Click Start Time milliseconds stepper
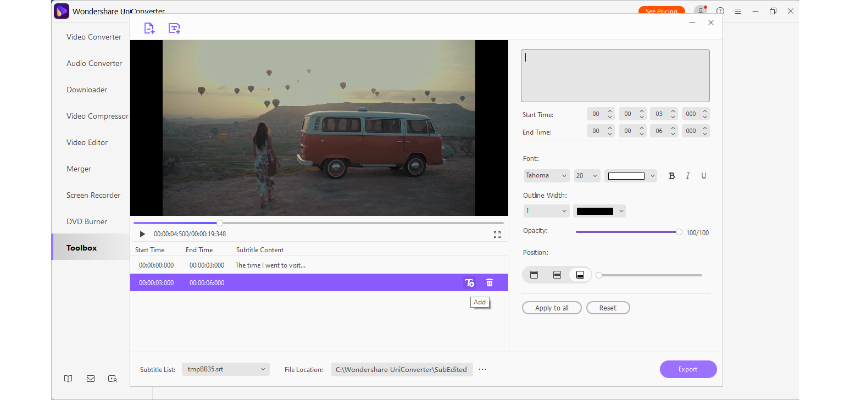This screenshot has height=400, width=850. (696, 114)
